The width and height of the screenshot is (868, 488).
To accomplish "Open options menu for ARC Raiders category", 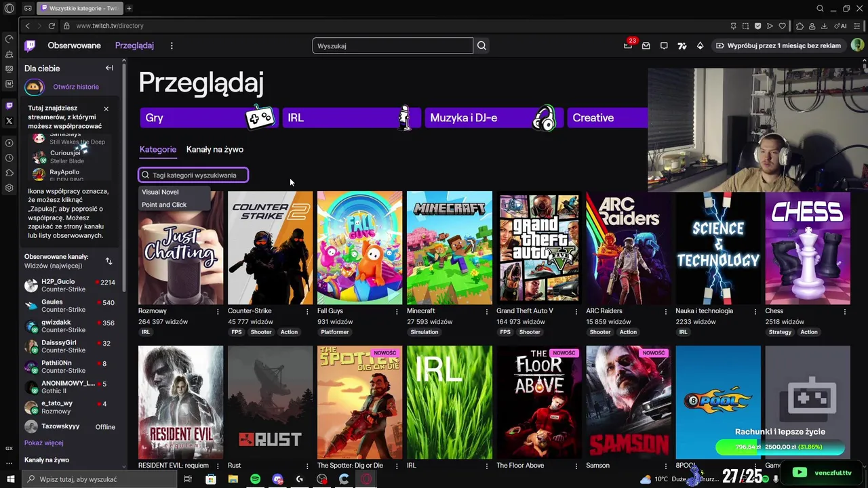I will [665, 311].
